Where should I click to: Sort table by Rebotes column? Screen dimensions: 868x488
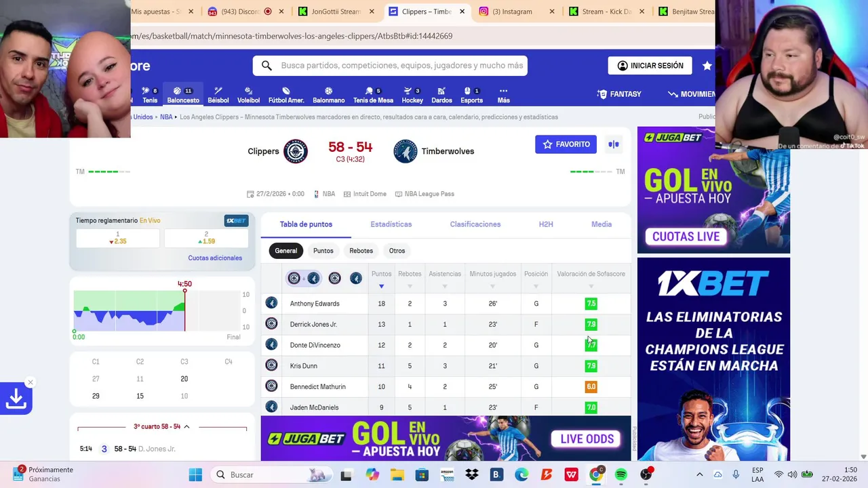[x=410, y=279]
